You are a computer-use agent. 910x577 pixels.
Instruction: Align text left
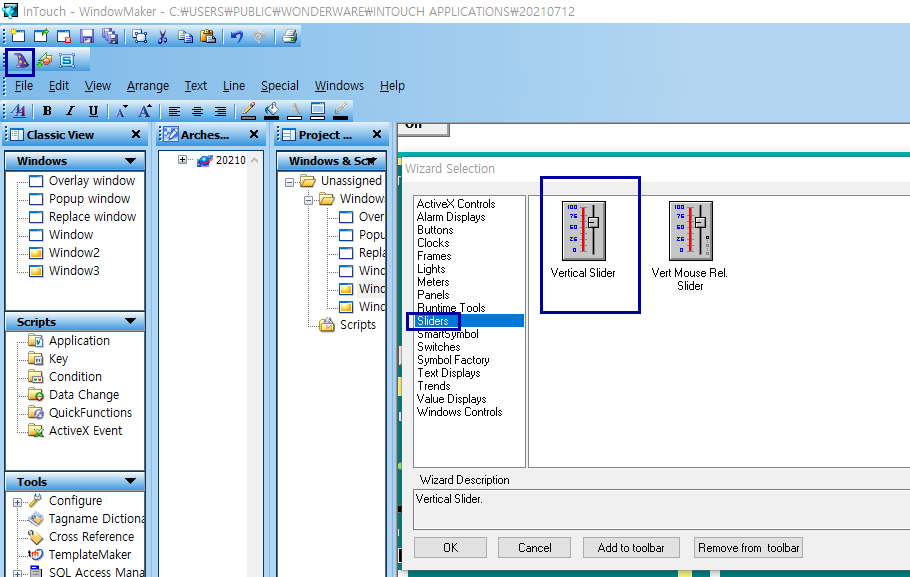click(x=174, y=111)
